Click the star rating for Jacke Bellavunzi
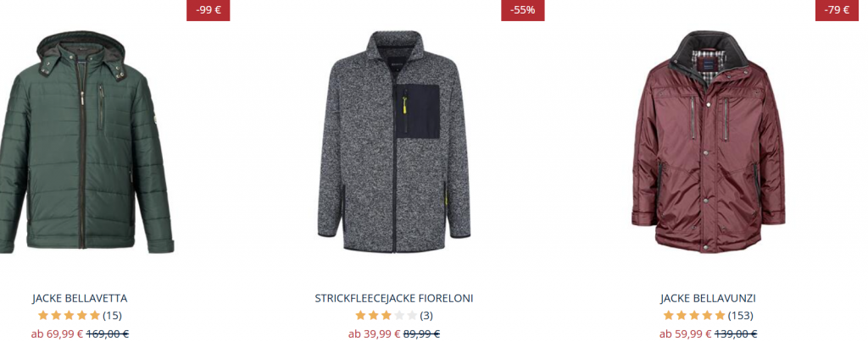The width and height of the screenshot is (868, 342). (x=694, y=316)
